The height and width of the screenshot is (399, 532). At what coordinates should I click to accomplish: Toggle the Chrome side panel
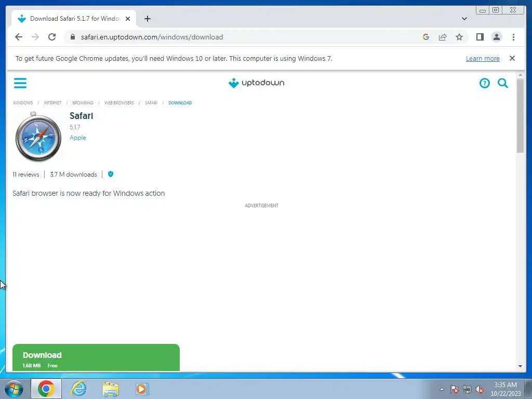480,37
